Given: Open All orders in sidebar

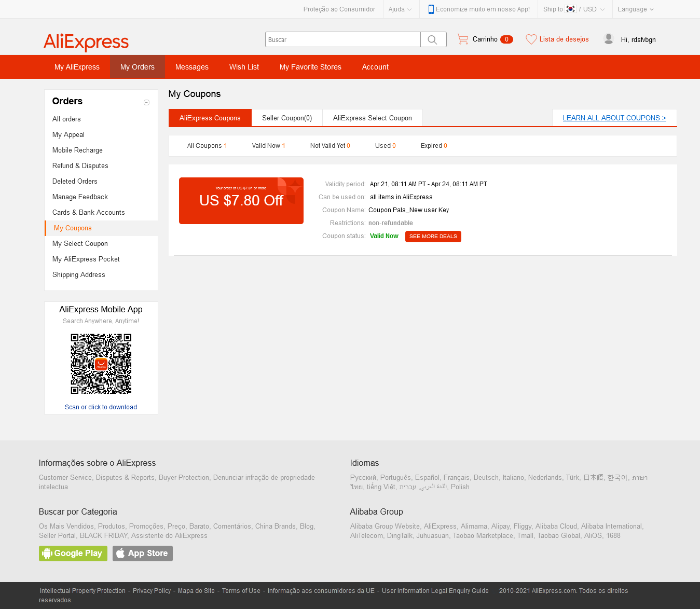Looking at the screenshot, I should tap(66, 119).
